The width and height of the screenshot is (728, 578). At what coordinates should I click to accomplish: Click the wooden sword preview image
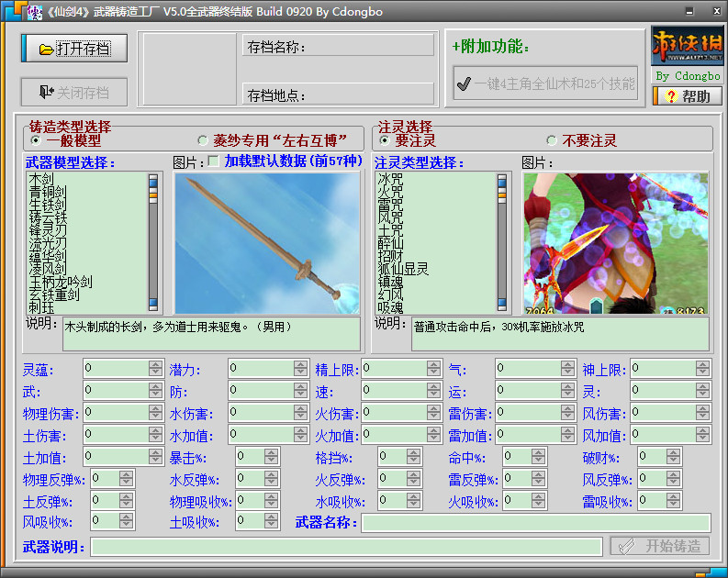(267, 243)
